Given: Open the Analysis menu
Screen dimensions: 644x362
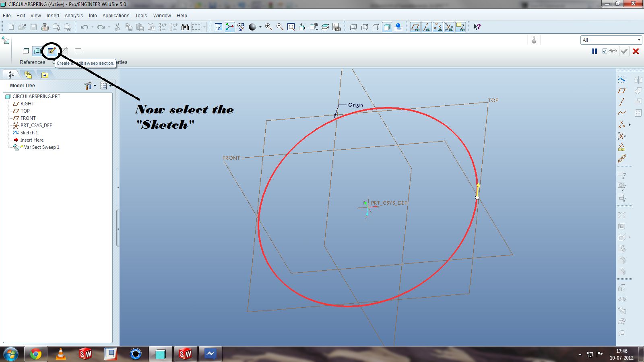Looking at the screenshot, I should pos(74,16).
